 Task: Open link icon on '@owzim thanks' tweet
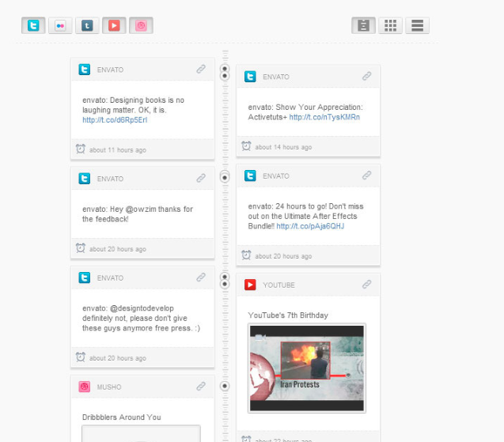coord(201,178)
